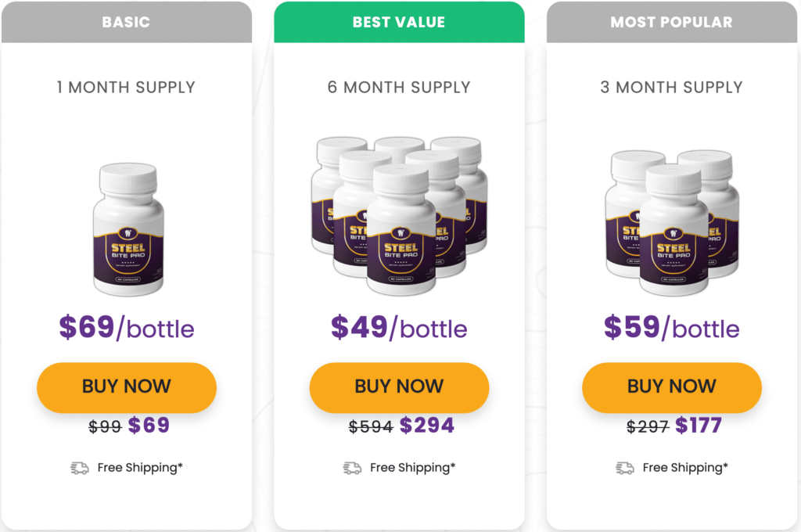
Task: Select the three-bottle Steel Bite Pro image
Action: [672, 222]
